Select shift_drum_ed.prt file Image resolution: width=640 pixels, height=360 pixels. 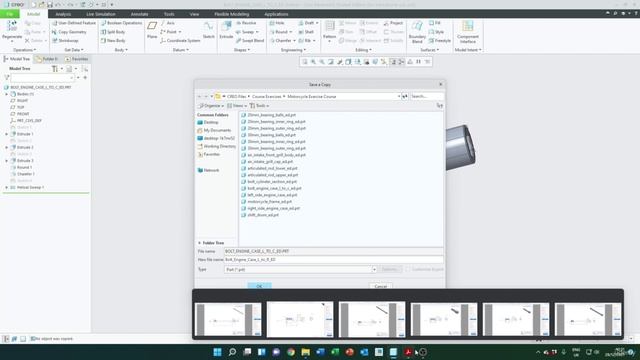click(x=263, y=215)
